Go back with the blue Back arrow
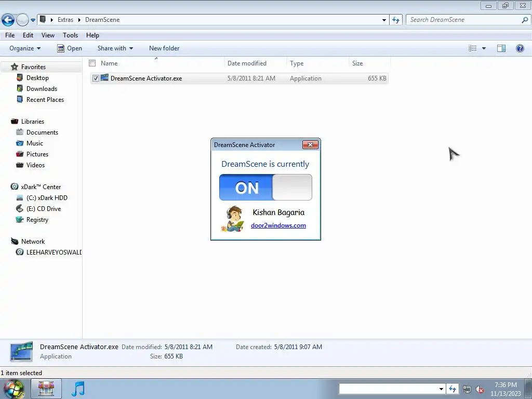The width and height of the screenshot is (532, 399). 8,20
